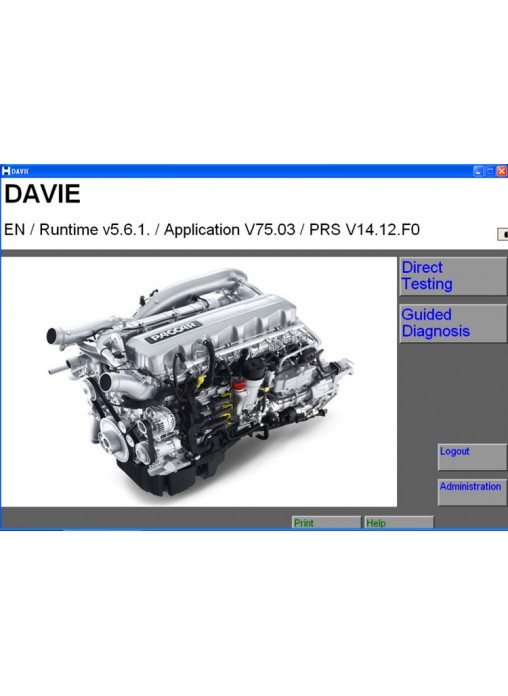This screenshot has width=508, height=696.
Task: Open Help from the bottom bar
Action: pyautogui.click(x=398, y=522)
